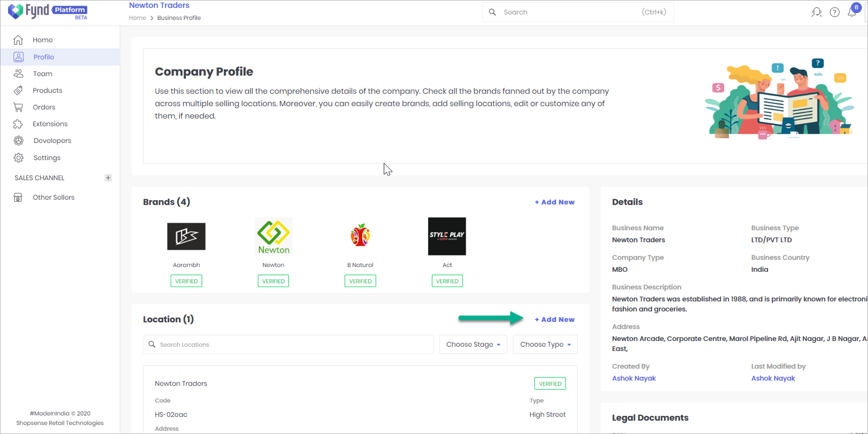868x434 pixels.
Task: Open the help question mark icon
Action: 835,12
